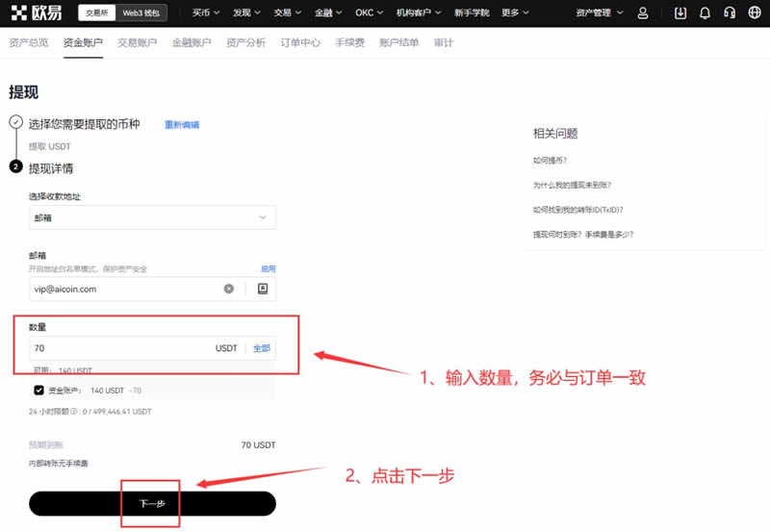This screenshot has height=532, width=770.
Task: Toggle the 资金账户 checkbox
Action: point(38,391)
